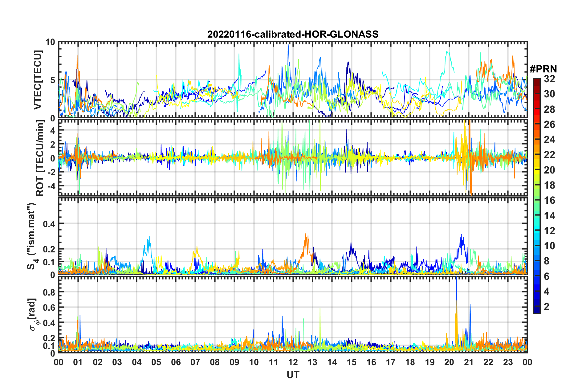The height and width of the screenshot is (392, 586).
Task: Select the UT x-axis label
Action: pos(293,375)
